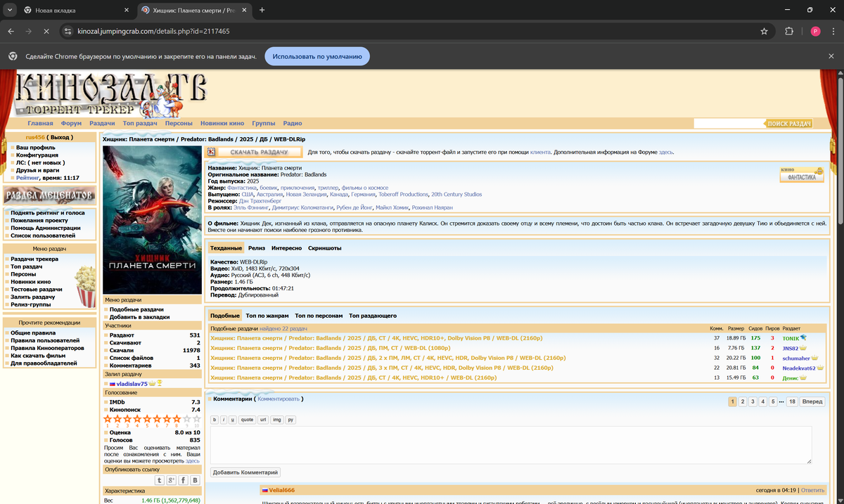The image size is (844, 504).
Task: Open Новинки кино in top navigation
Action: click(x=222, y=123)
